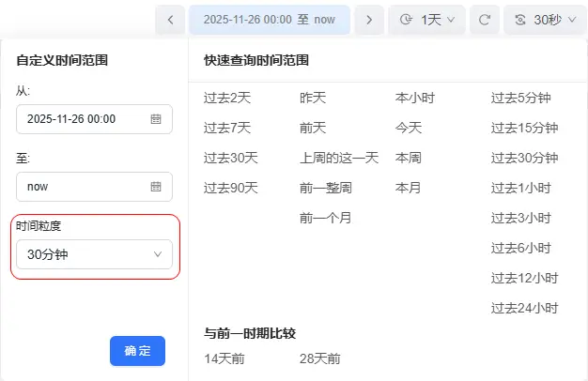Image resolution: width=588 pixels, height=381 pixels.
Task: Choose 上周的这一天 quick range
Action: tap(339, 158)
